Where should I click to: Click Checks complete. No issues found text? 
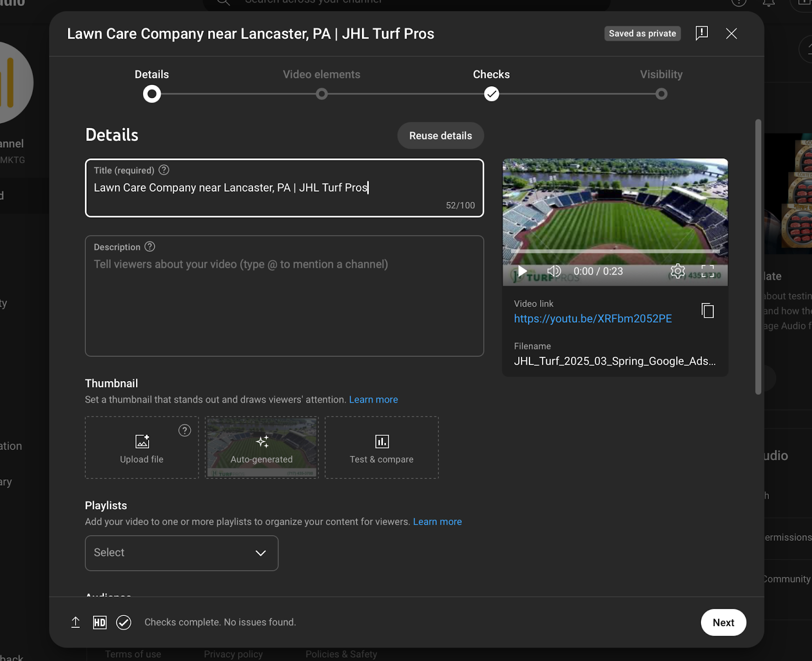click(x=220, y=622)
